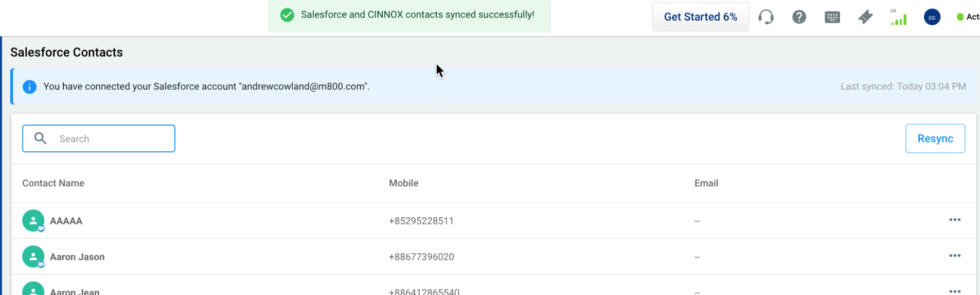Click the ticket icon in top bar
This screenshot has width=980, height=295.
click(865, 17)
